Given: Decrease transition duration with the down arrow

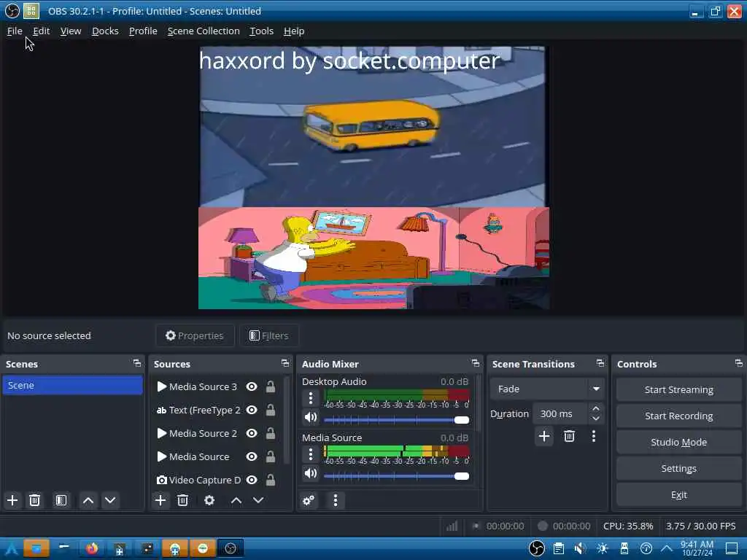Looking at the screenshot, I should coord(595,419).
